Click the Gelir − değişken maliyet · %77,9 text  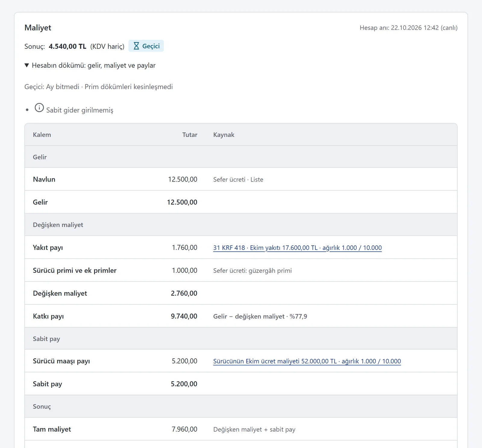point(260,316)
